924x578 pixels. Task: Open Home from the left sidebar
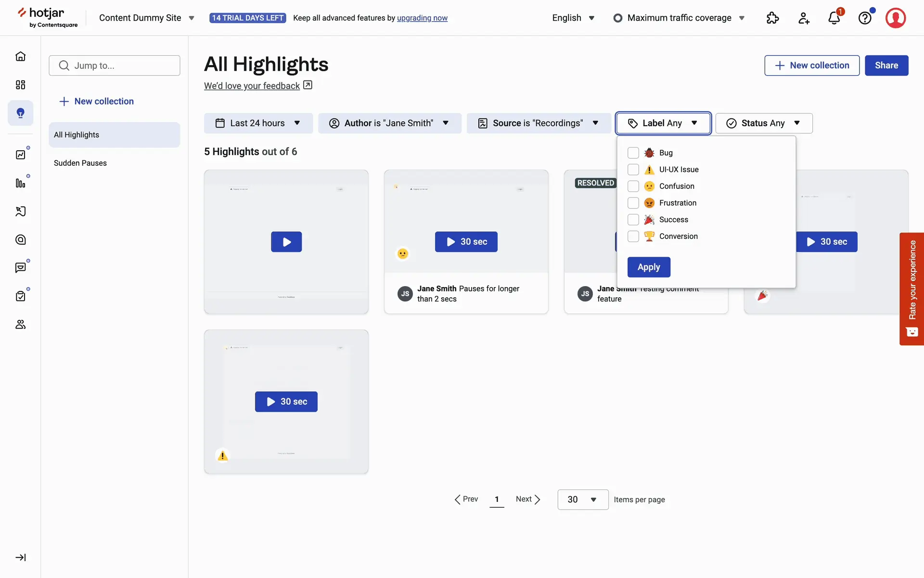tap(20, 56)
